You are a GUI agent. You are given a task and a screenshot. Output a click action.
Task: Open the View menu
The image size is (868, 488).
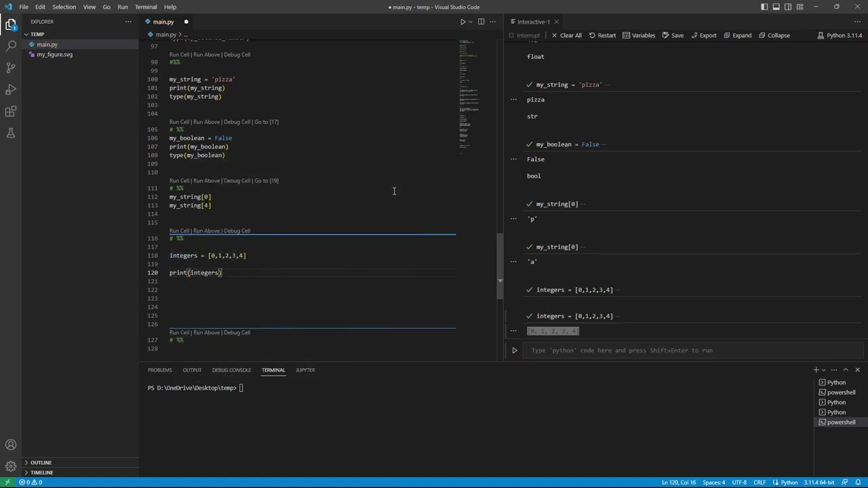90,7
